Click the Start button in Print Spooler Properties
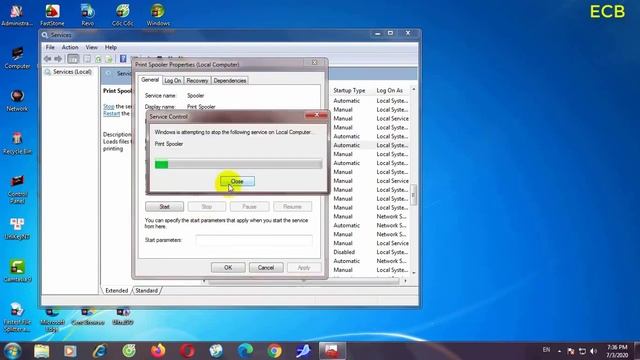Viewport: 640px width, 360px height. pos(164,207)
